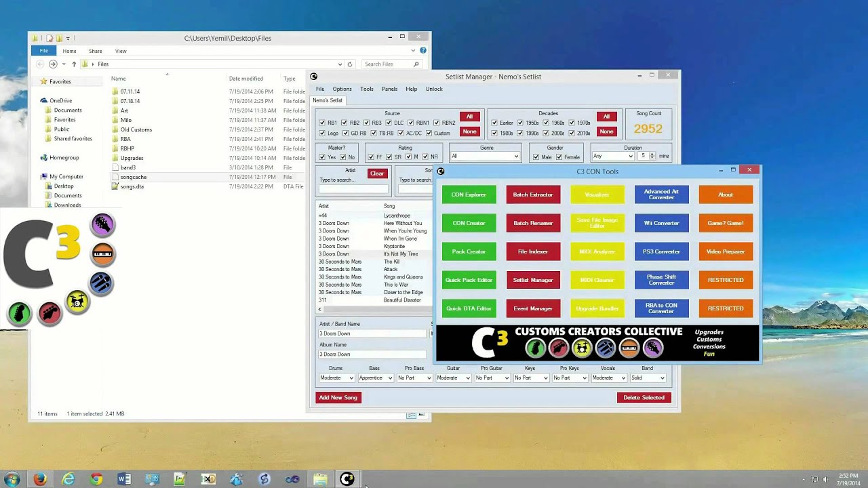The width and height of the screenshot is (868, 488).
Task: Open Internet Explorer from the taskbar
Action: click(x=68, y=479)
